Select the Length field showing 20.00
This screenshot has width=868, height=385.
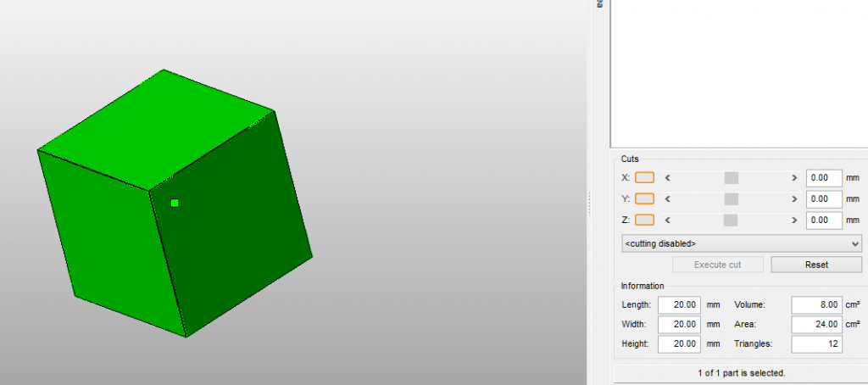tap(679, 304)
